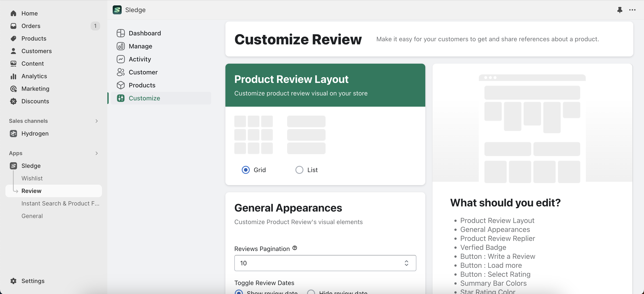
Task: Select the Grid layout radio button
Action: click(246, 170)
